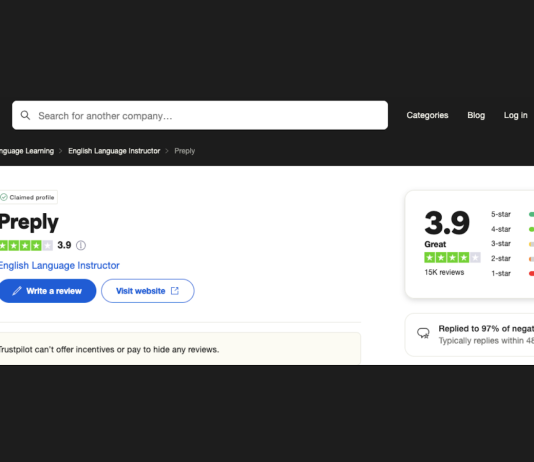Open the blue English Language Instructor category link
Image resolution: width=534 pixels, height=462 pixels.
[x=60, y=265]
